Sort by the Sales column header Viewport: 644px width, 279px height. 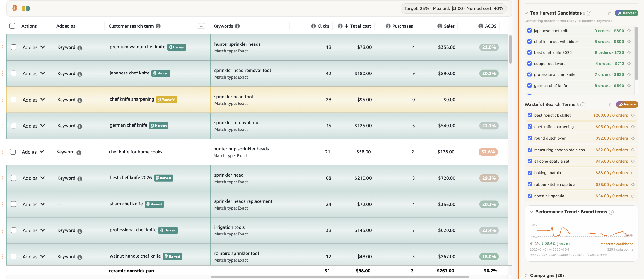point(449,26)
